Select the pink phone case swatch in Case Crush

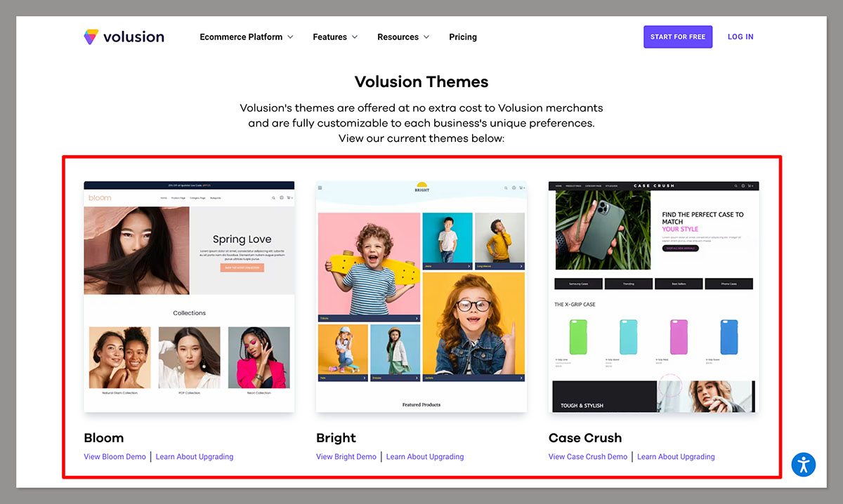(x=678, y=336)
